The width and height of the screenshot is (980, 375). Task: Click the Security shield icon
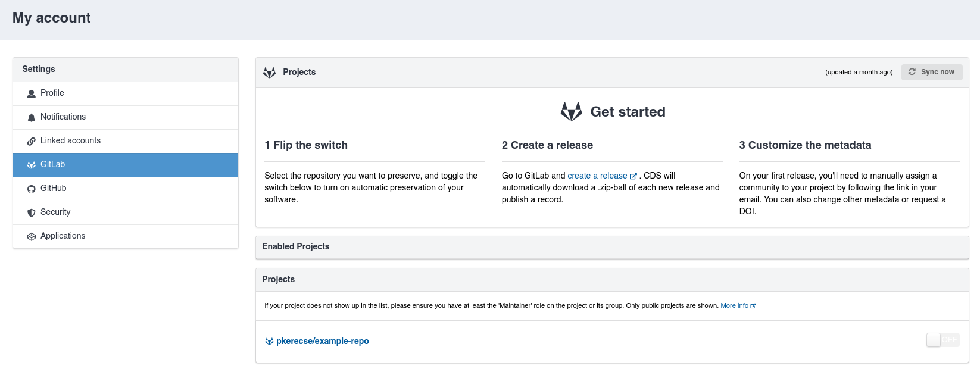coord(32,213)
